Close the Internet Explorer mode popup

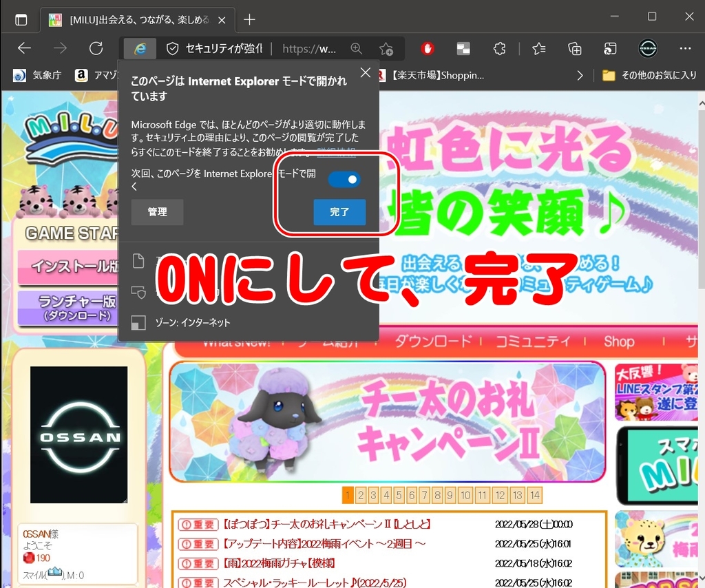(x=366, y=72)
